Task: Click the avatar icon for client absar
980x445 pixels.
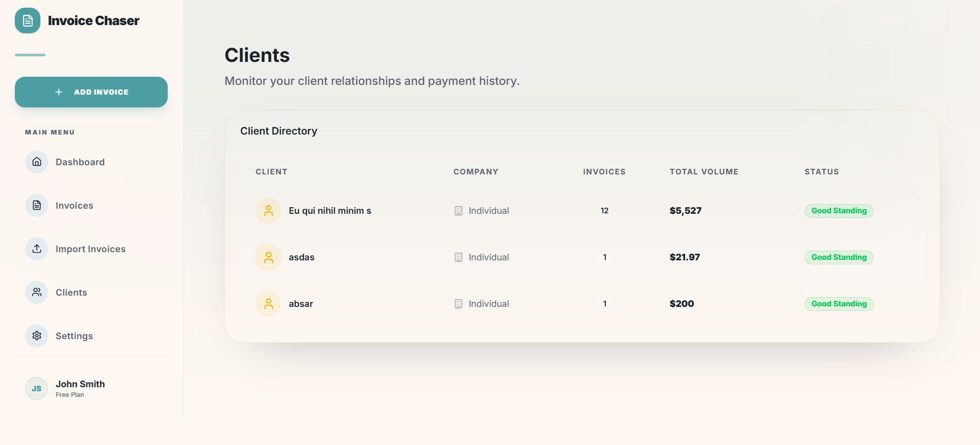Action: pyautogui.click(x=268, y=304)
